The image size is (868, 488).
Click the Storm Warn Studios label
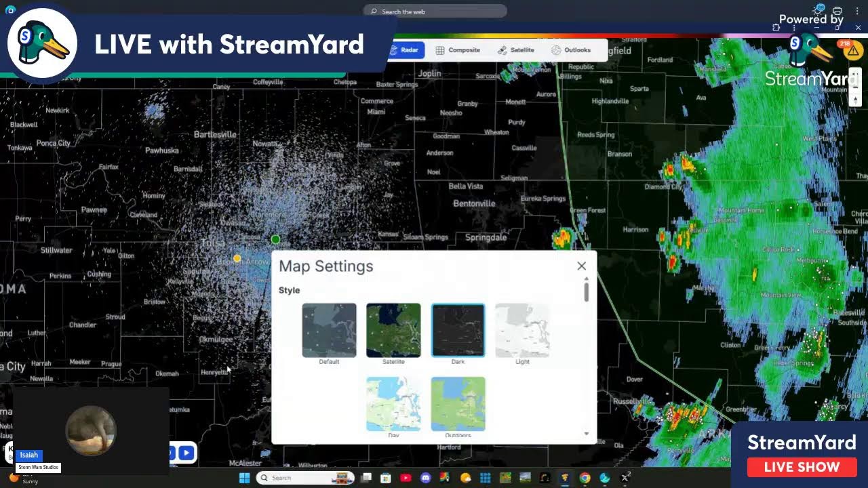coord(39,467)
